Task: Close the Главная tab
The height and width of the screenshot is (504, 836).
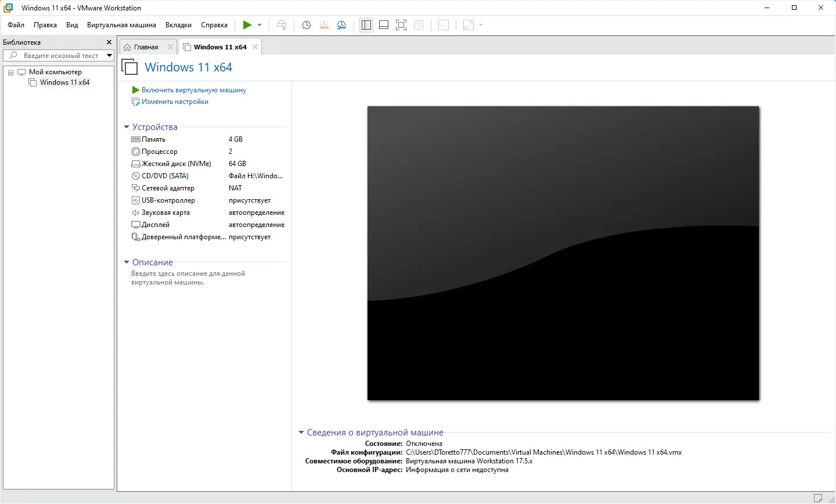Action: 170,47
